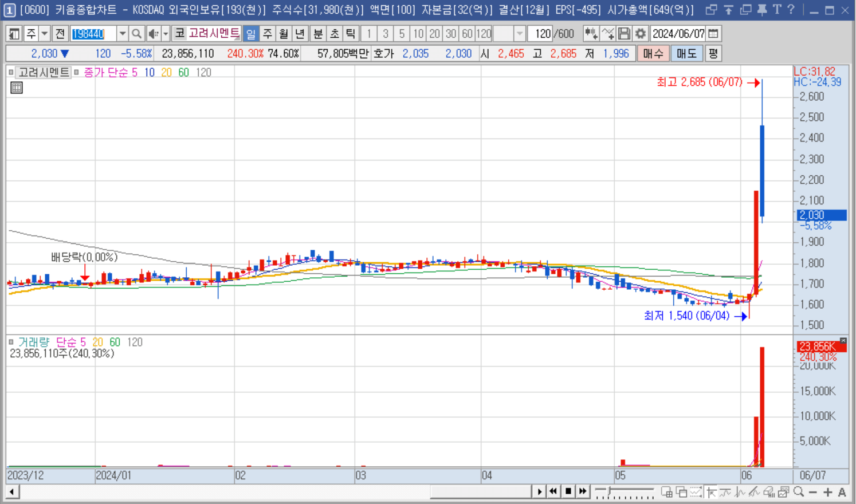
Task: Click the multi-window layout icon in bottom toolbar
Action: coord(666,492)
